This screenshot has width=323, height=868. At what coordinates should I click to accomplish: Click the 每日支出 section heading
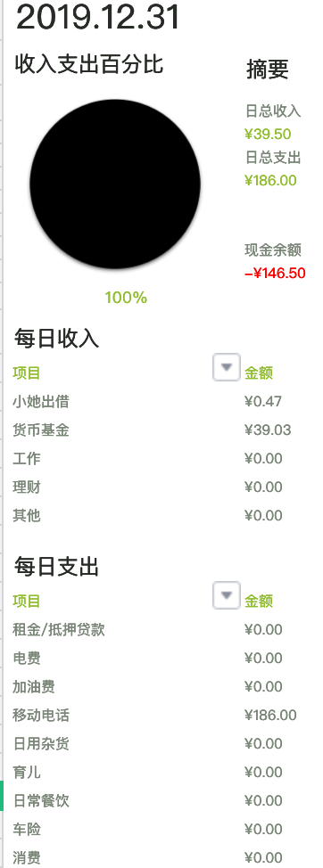click(56, 568)
